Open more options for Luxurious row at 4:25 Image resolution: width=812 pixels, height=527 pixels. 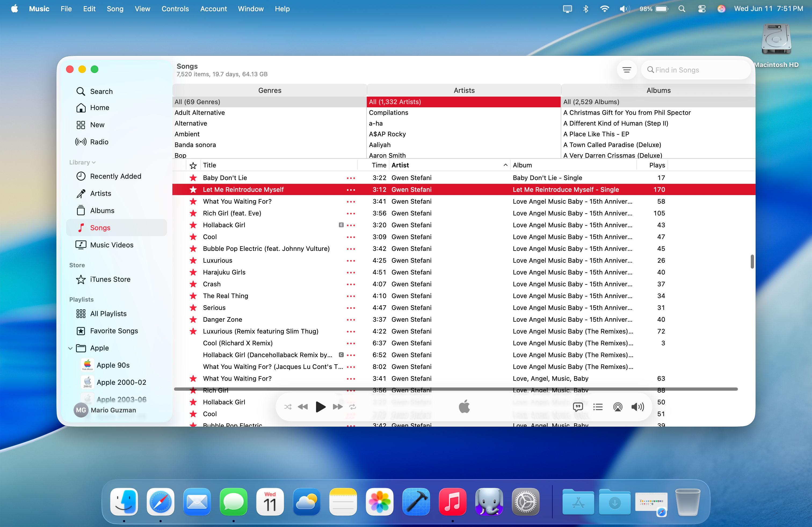(351, 261)
